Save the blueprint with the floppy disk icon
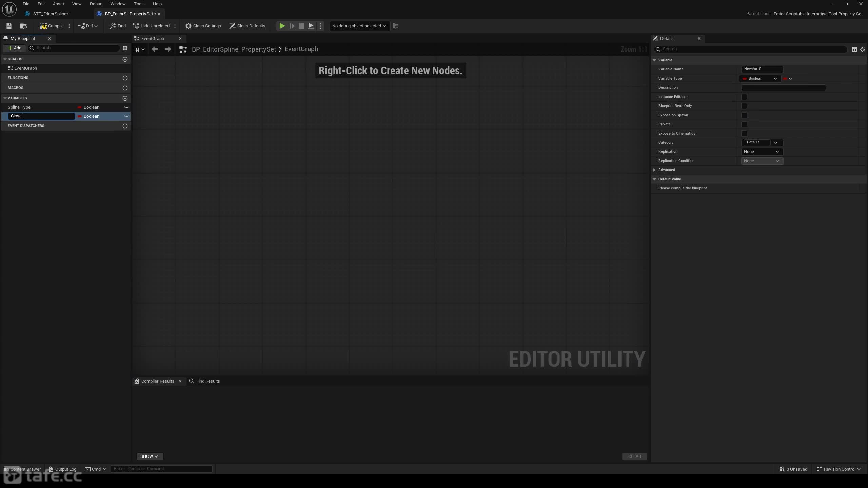The width and height of the screenshot is (868, 488). 9,26
